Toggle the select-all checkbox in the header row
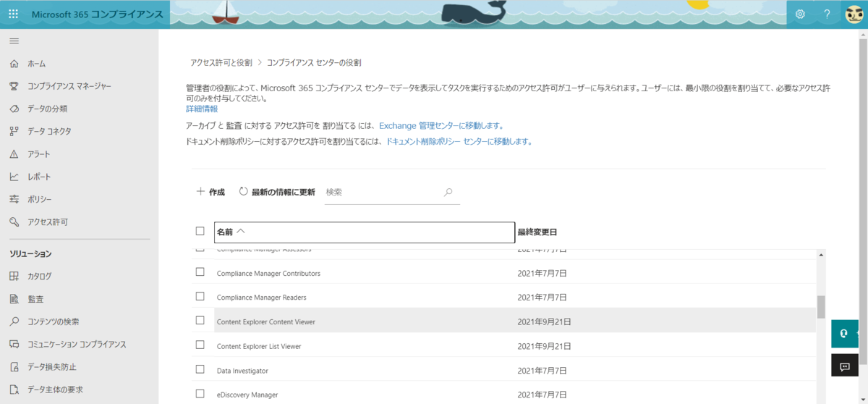 pos(200,232)
